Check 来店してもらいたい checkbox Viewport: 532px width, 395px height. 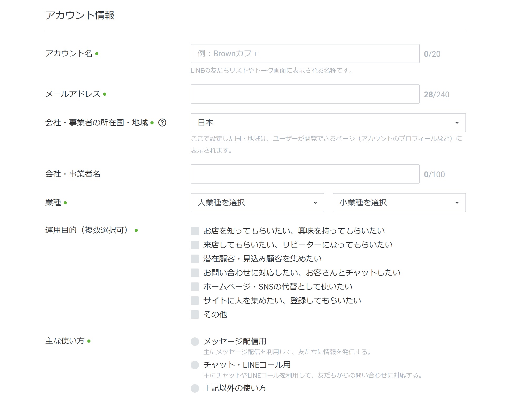tap(195, 245)
